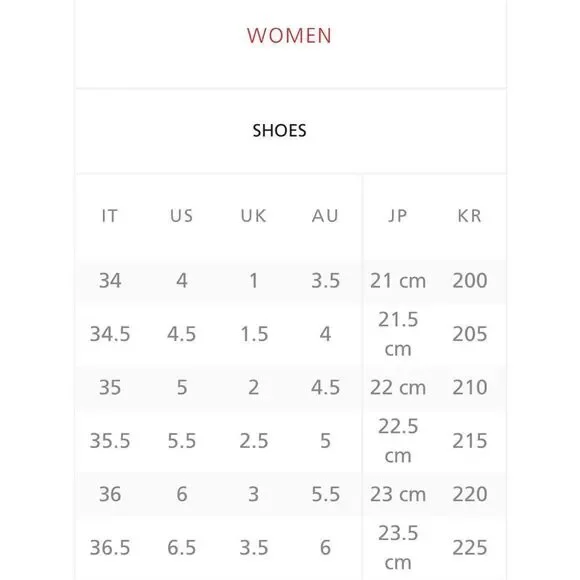Click the IT column header
The width and height of the screenshot is (580, 580).
pos(110,216)
